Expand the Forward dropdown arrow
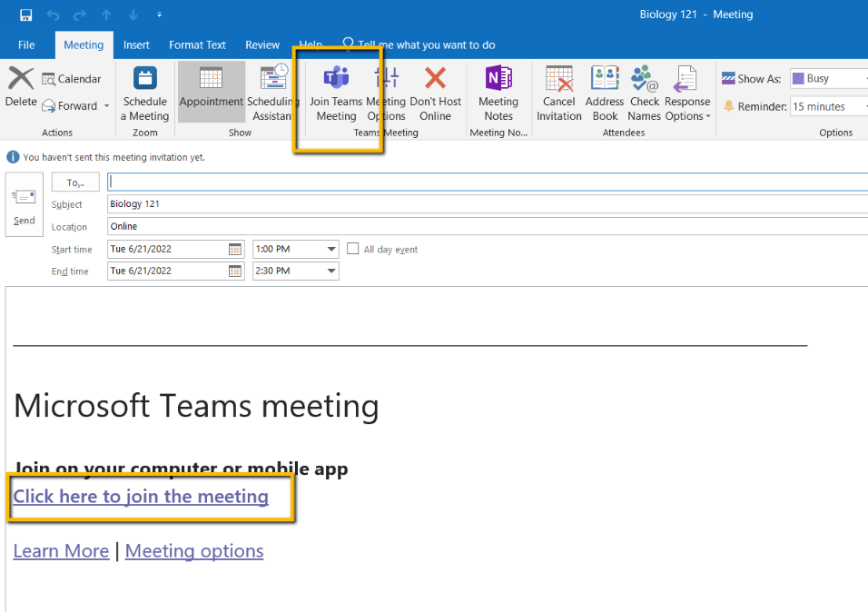868x612 pixels. [x=106, y=106]
